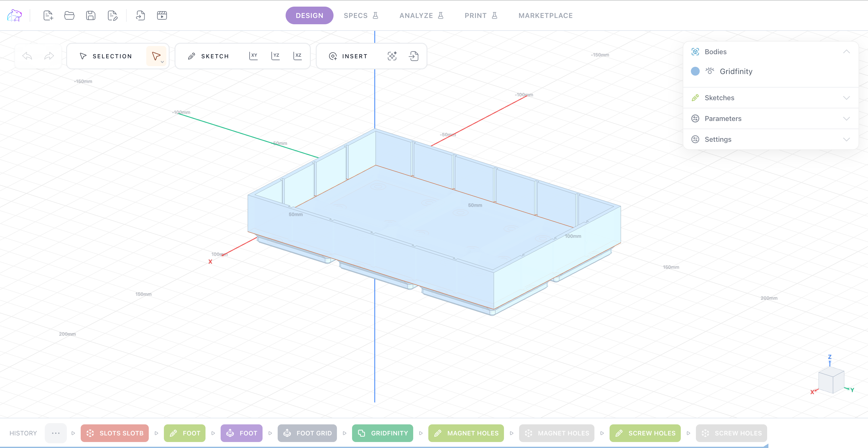Click the Settings panel icon
The width and height of the screenshot is (868, 448).
(695, 140)
